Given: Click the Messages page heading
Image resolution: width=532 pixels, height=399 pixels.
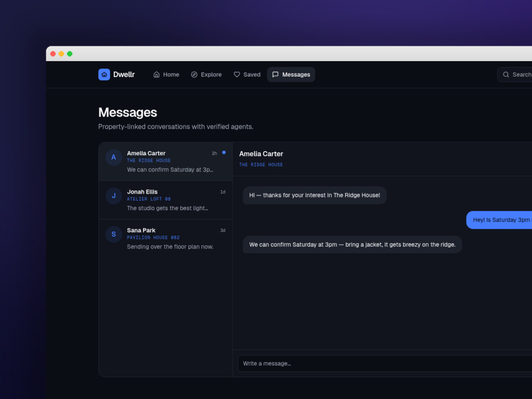Looking at the screenshot, I should (128, 112).
